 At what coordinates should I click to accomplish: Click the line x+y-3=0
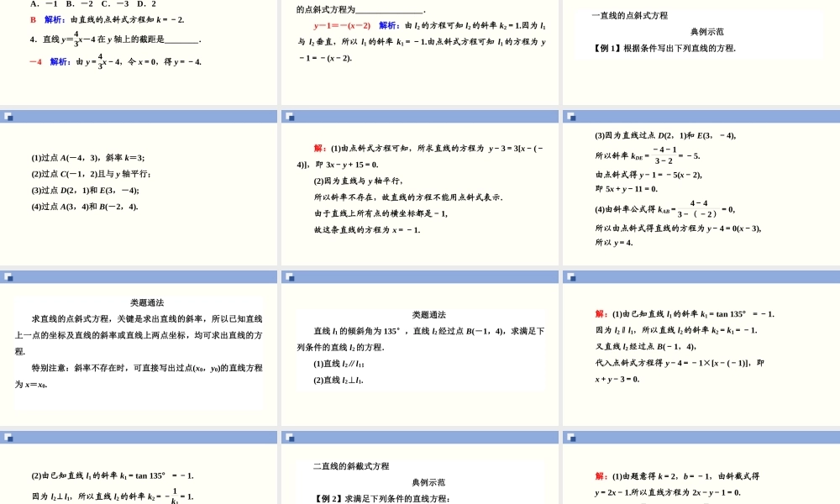click(617, 379)
